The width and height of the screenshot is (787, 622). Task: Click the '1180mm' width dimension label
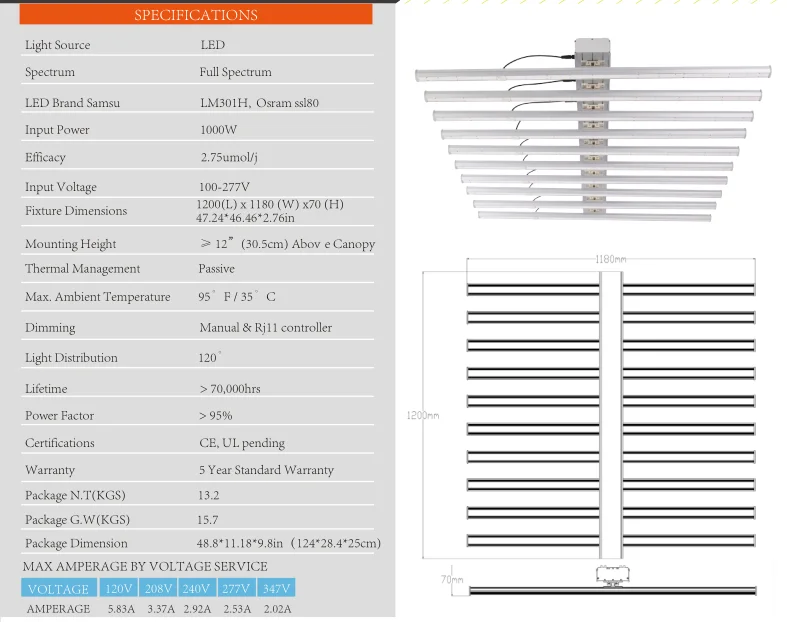[x=610, y=259]
